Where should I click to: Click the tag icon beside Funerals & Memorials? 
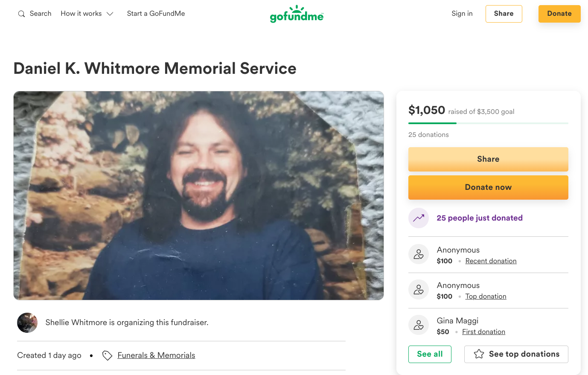click(107, 355)
